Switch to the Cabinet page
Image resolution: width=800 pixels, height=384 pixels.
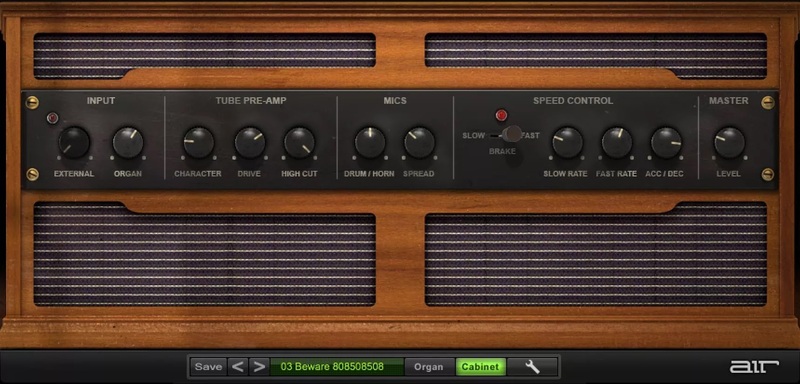[x=480, y=367]
